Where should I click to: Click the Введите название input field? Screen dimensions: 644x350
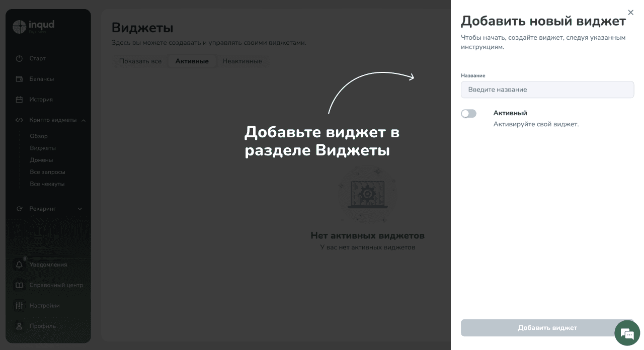(x=547, y=90)
